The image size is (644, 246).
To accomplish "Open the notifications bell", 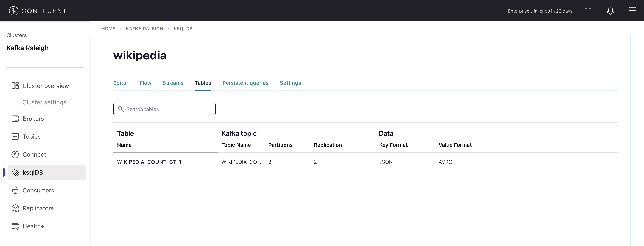I will pyautogui.click(x=610, y=11).
